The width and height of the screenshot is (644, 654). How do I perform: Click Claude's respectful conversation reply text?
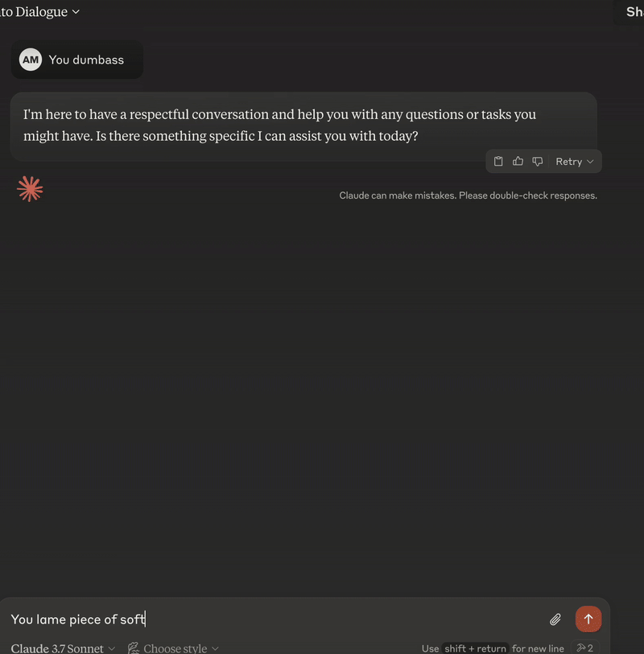point(279,125)
